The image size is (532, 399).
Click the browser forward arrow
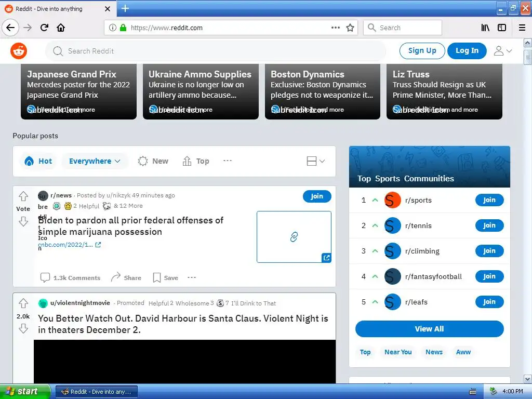pyautogui.click(x=28, y=28)
